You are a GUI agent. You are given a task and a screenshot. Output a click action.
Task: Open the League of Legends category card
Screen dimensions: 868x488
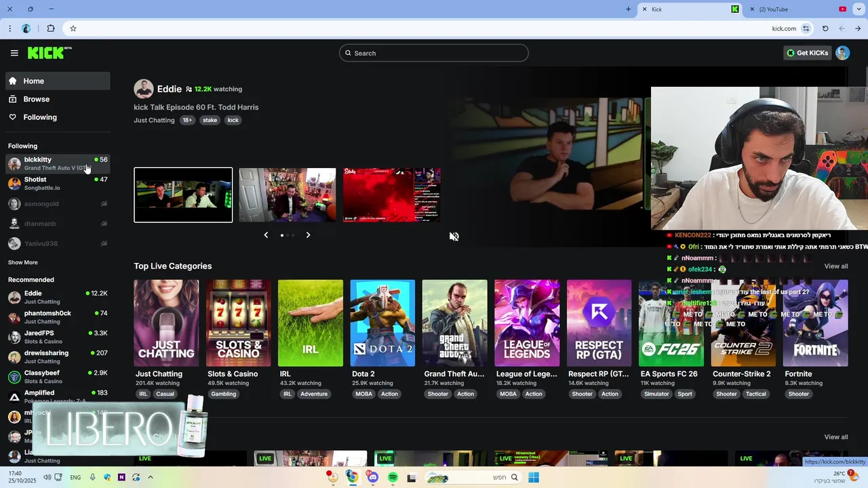coord(527,323)
